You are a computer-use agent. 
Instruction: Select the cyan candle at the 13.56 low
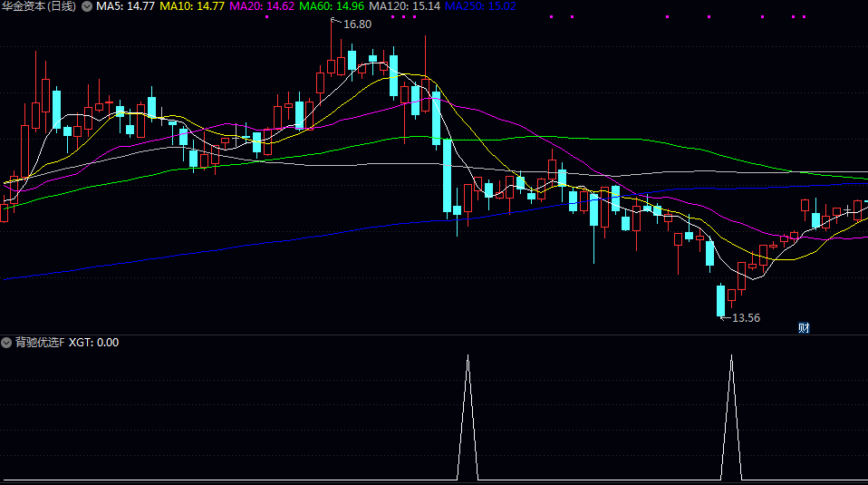coord(721,300)
